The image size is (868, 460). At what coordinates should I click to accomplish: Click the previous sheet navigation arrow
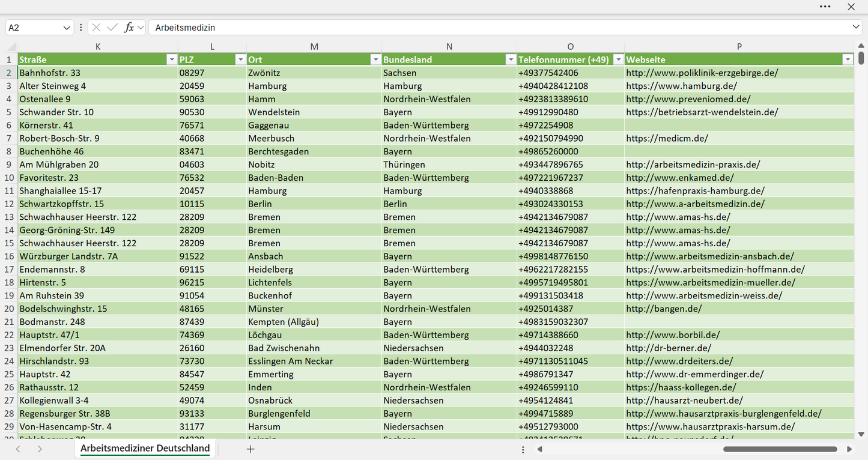point(18,449)
